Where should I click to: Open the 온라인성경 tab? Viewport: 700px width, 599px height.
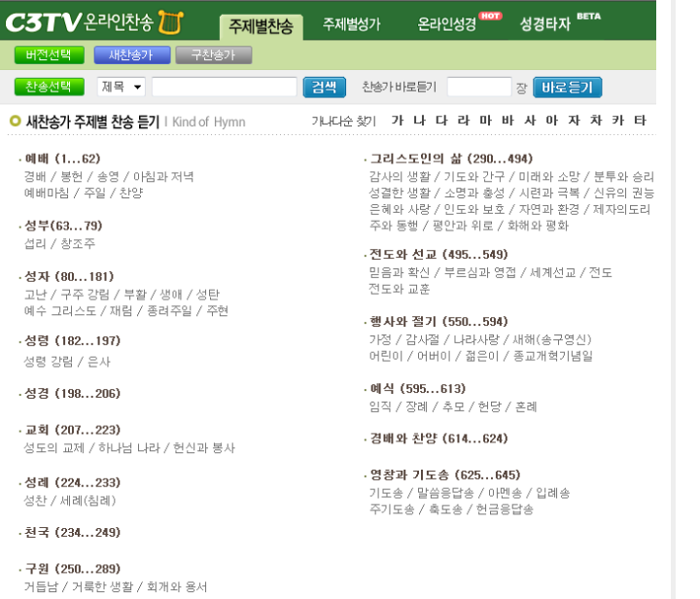(x=447, y=24)
